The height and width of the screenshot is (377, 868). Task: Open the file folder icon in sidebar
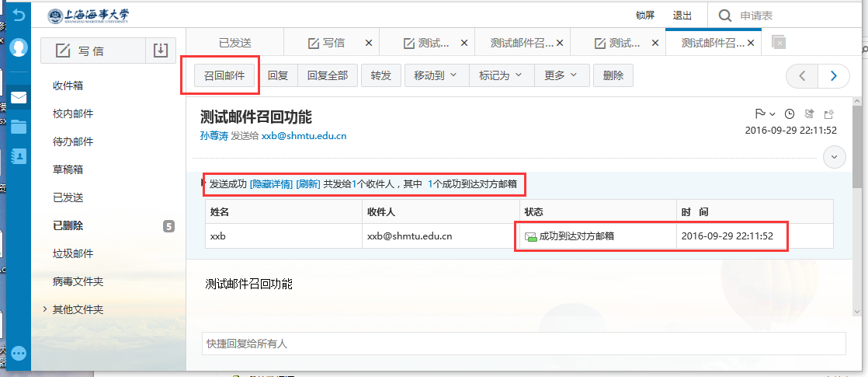[x=19, y=127]
